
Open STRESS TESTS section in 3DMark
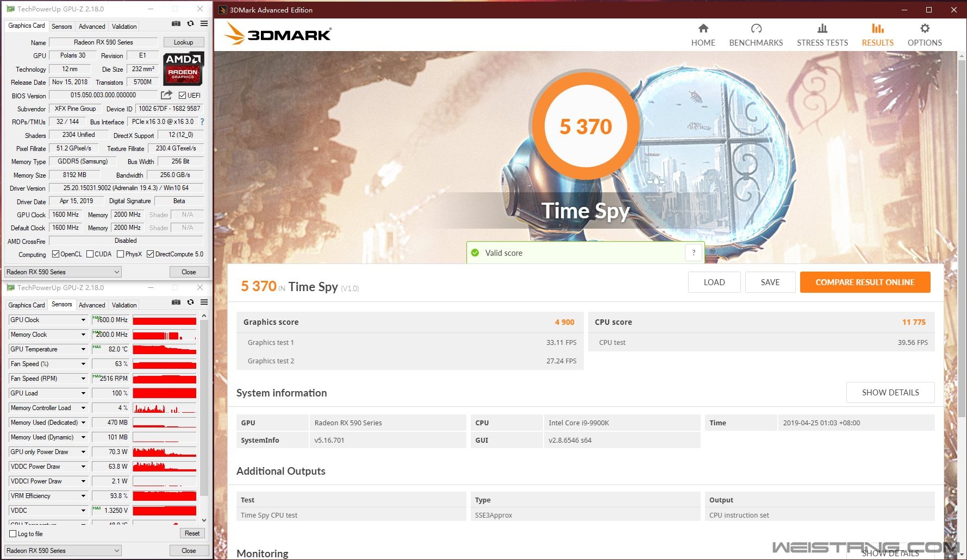[x=822, y=35]
